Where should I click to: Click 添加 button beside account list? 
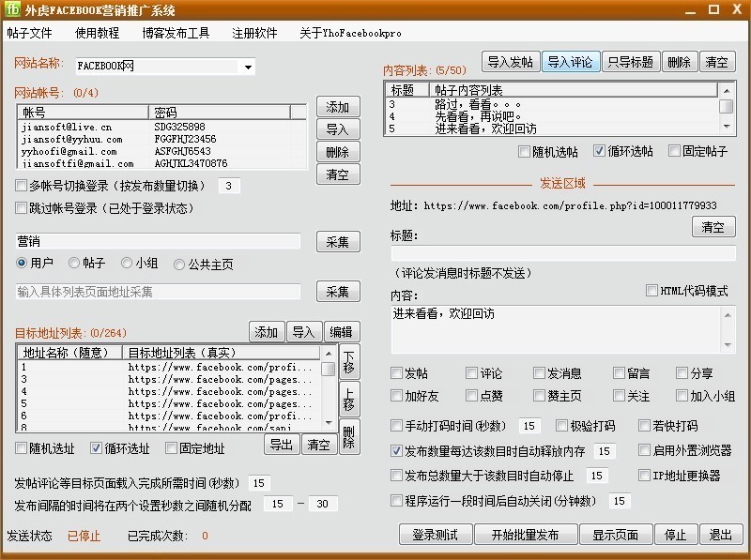338,107
